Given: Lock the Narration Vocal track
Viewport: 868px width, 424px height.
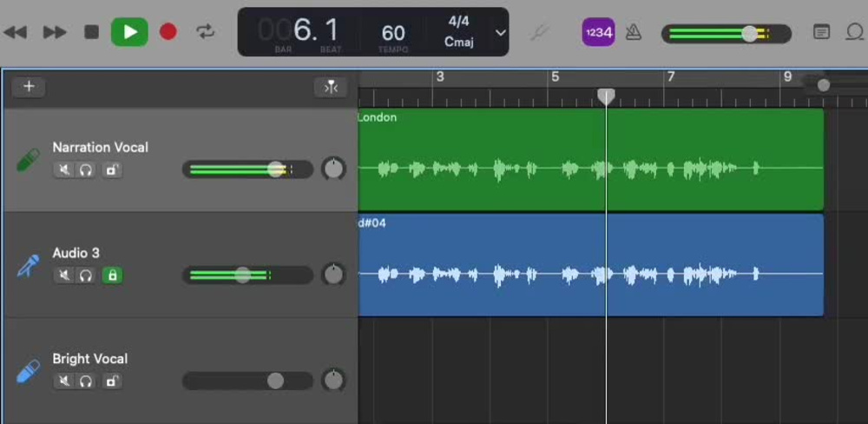Looking at the screenshot, I should coord(112,169).
